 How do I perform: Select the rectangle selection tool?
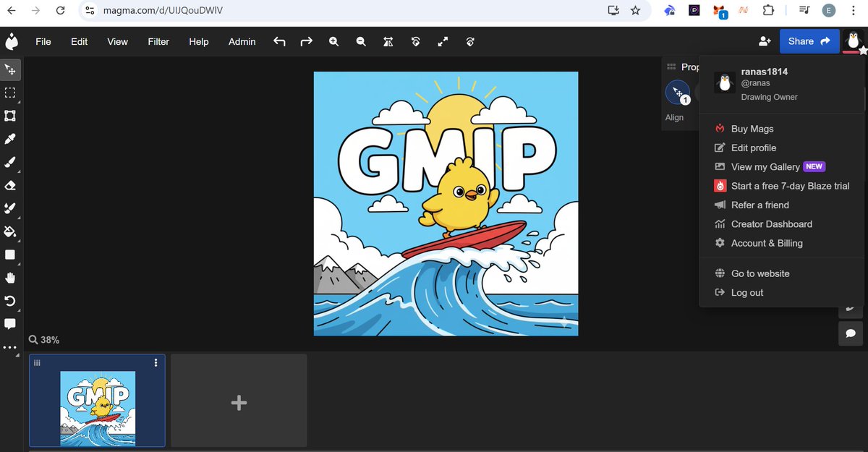coord(10,93)
